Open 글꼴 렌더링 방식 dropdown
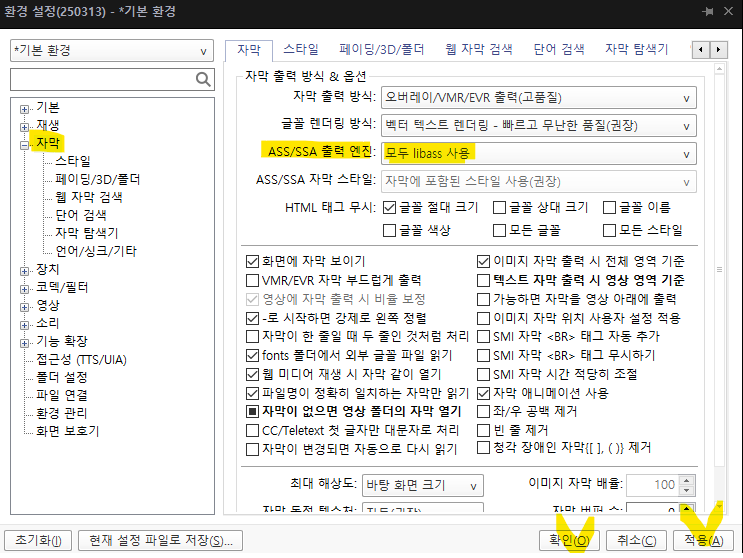743x558 pixels. pos(539,126)
